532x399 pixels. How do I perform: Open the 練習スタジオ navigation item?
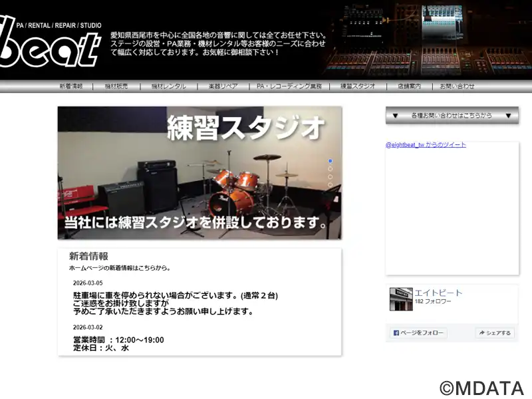[358, 86]
